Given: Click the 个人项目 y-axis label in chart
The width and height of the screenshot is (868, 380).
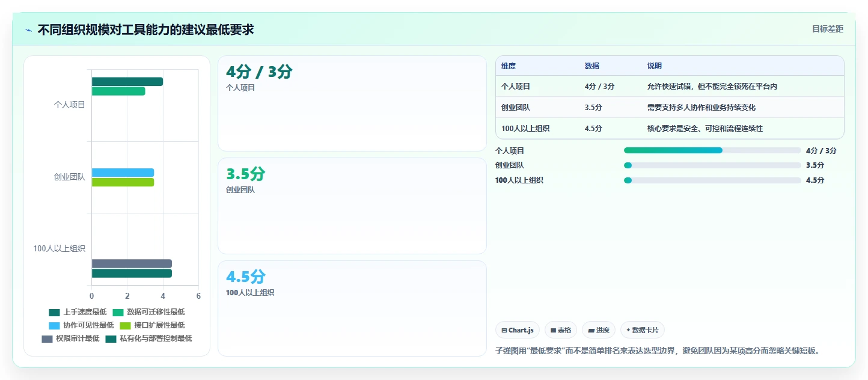Looking at the screenshot, I should point(69,105).
